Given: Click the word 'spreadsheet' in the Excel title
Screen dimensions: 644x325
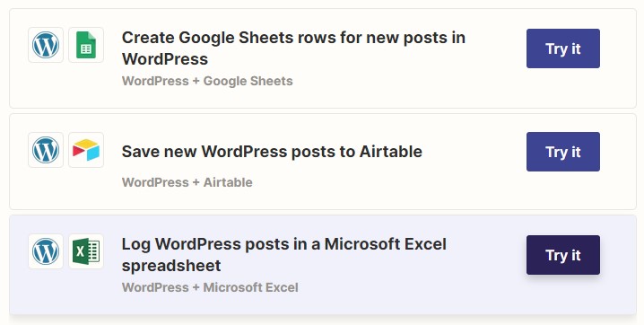Looking at the screenshot, I should click(171, 266).
